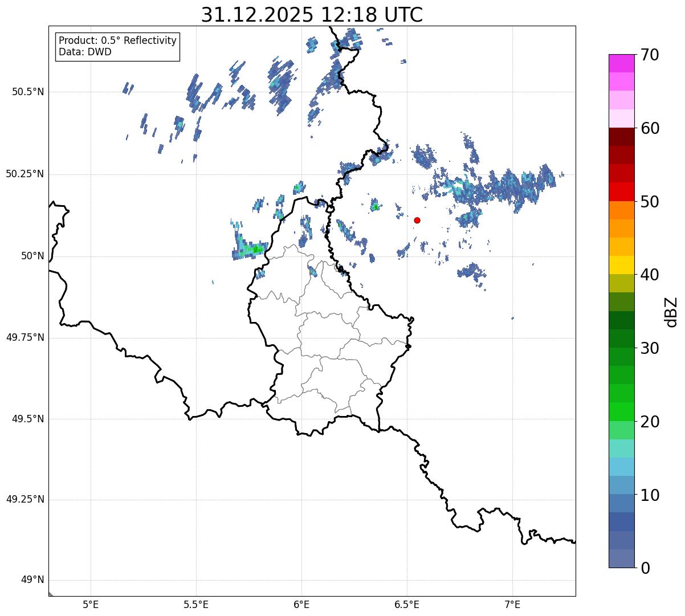Click the 'dBZ' colorbar label
The width and height of the screenshot is (685, 616).
click(671, 311)
